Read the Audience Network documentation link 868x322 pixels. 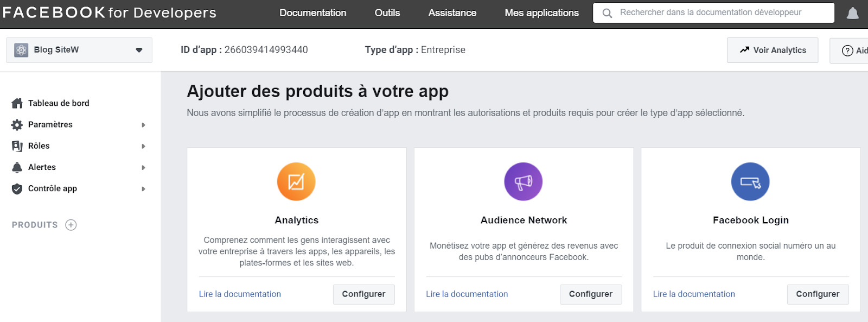(467, 294)
